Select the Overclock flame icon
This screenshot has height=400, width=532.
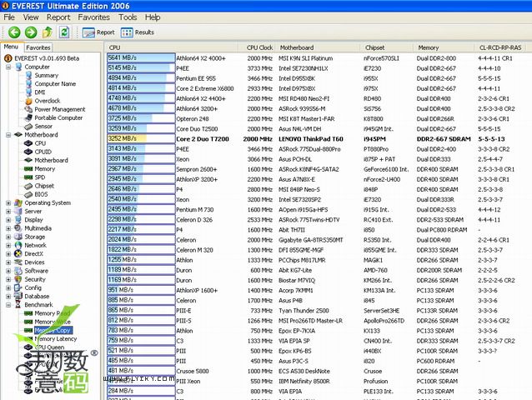point(29,101)
